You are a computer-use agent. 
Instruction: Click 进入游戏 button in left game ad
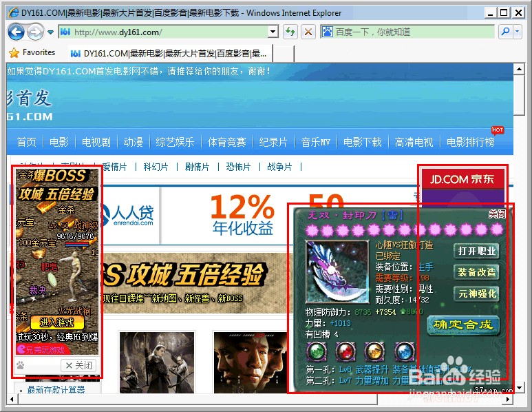[57, 322]
